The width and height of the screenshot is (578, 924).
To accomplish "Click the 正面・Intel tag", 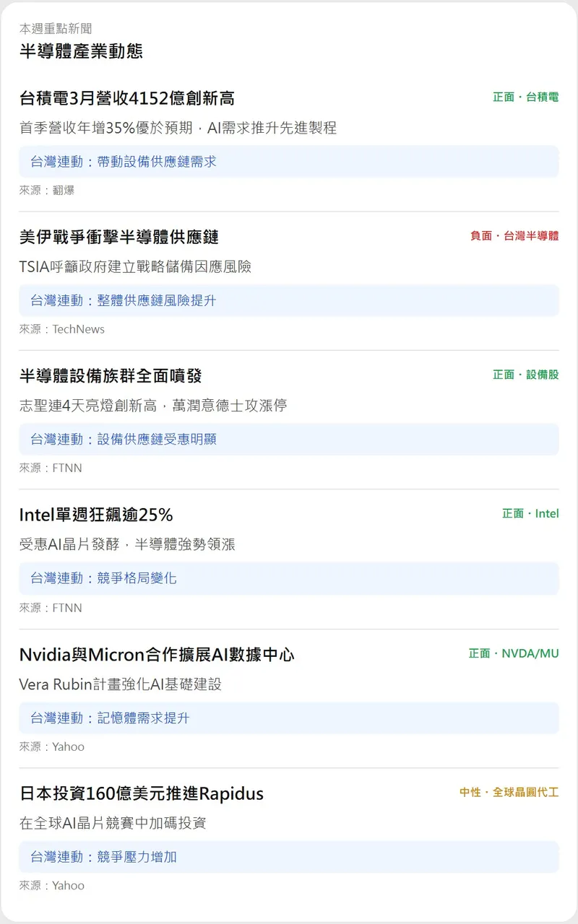I will tap(531, 513).
